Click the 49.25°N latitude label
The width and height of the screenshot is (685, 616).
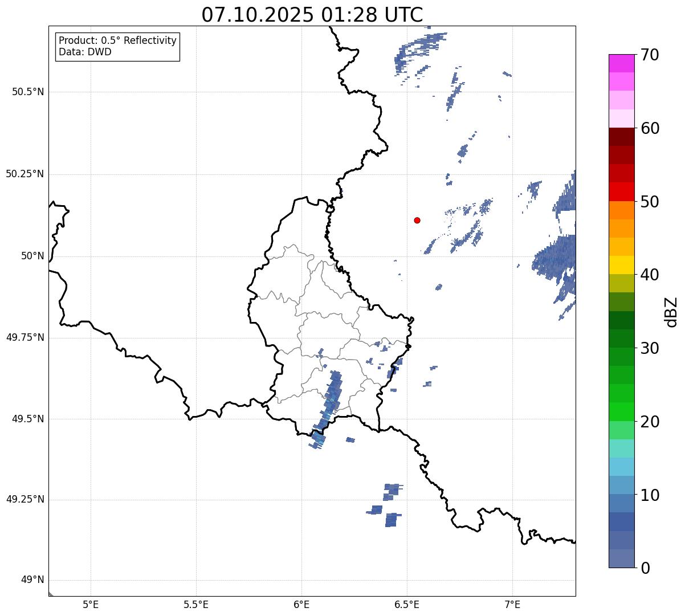click(25, 500)
